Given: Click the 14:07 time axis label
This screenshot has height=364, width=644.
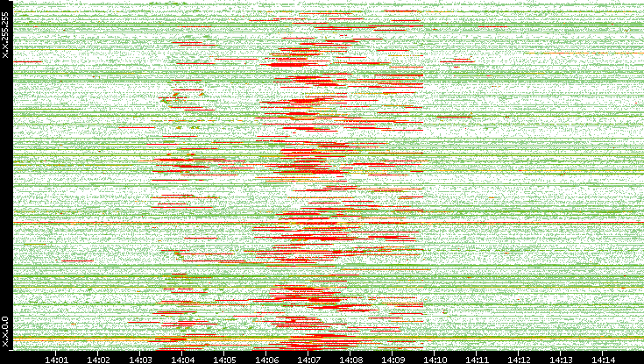Looking at the screenshot, I should point(308,358).
